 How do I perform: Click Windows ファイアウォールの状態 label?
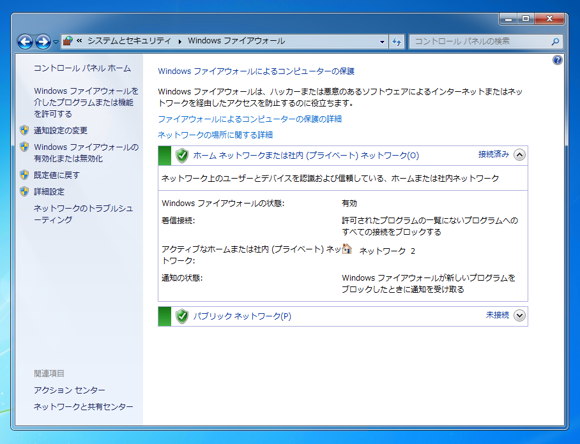(223, 203)
